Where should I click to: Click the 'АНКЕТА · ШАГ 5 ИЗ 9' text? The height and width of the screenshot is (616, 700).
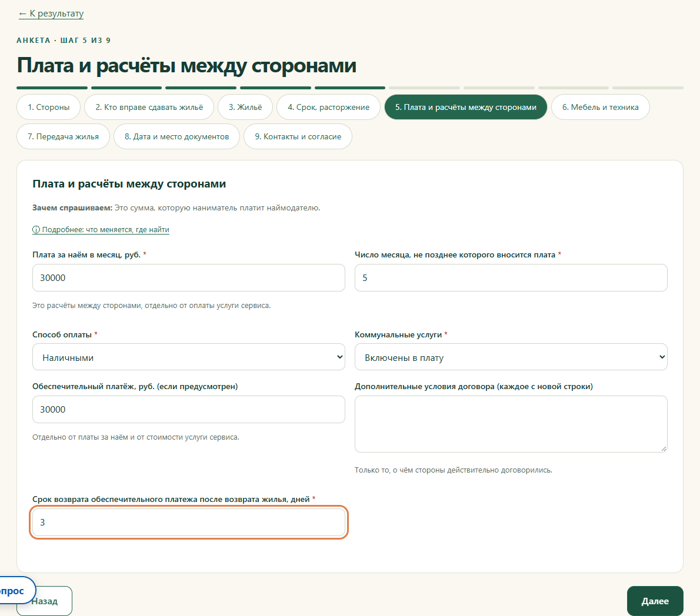pos(64,40)
